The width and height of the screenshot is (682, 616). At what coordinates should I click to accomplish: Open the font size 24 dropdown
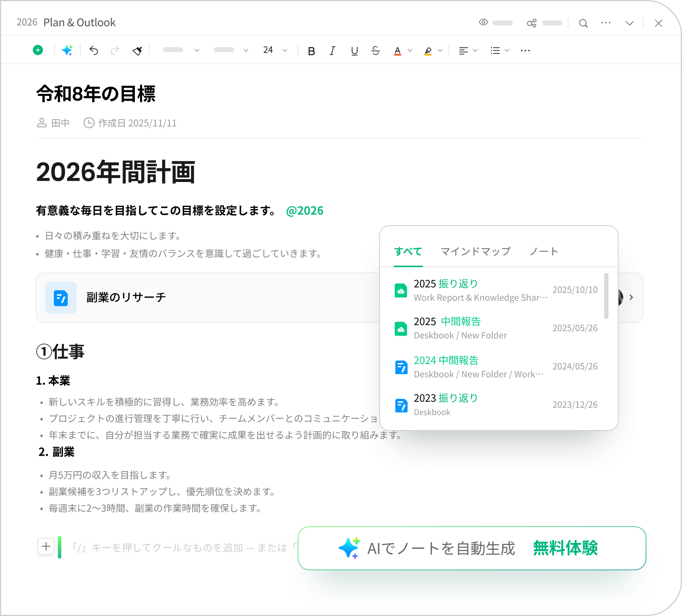click(285, 50)
